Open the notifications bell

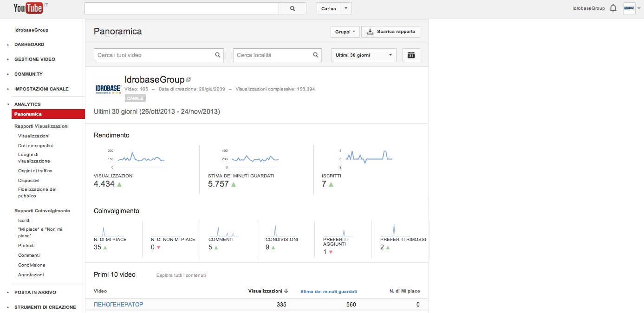[x=613, y=8]
